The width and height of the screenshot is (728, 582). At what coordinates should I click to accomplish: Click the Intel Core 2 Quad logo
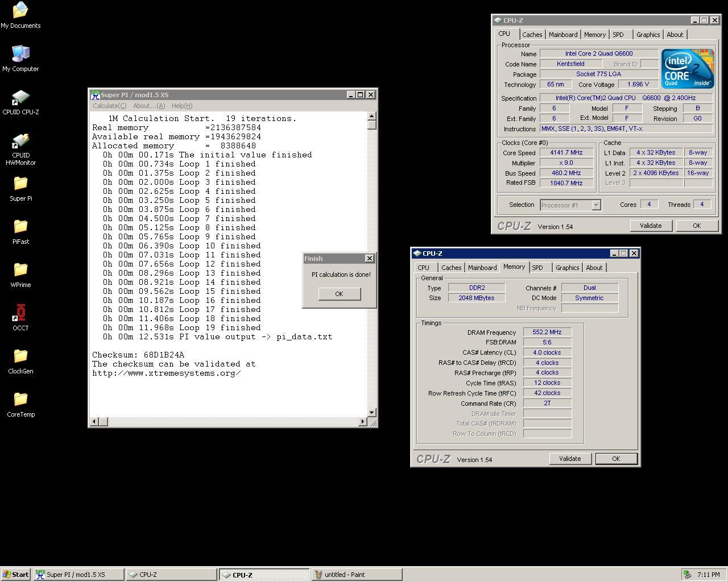[687, 69]
